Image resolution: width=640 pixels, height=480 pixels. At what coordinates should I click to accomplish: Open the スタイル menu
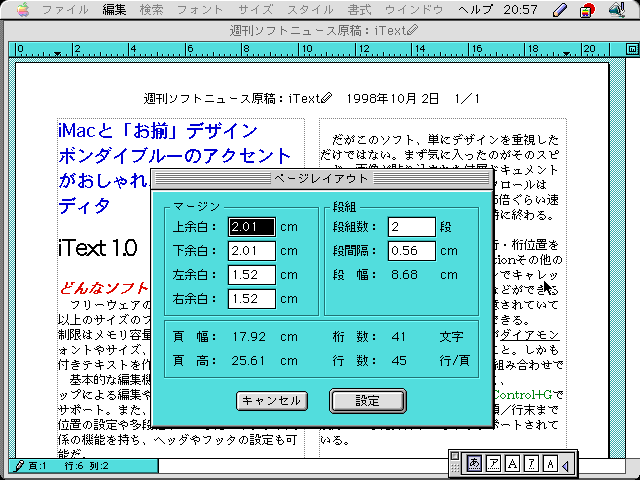[311, 9]
